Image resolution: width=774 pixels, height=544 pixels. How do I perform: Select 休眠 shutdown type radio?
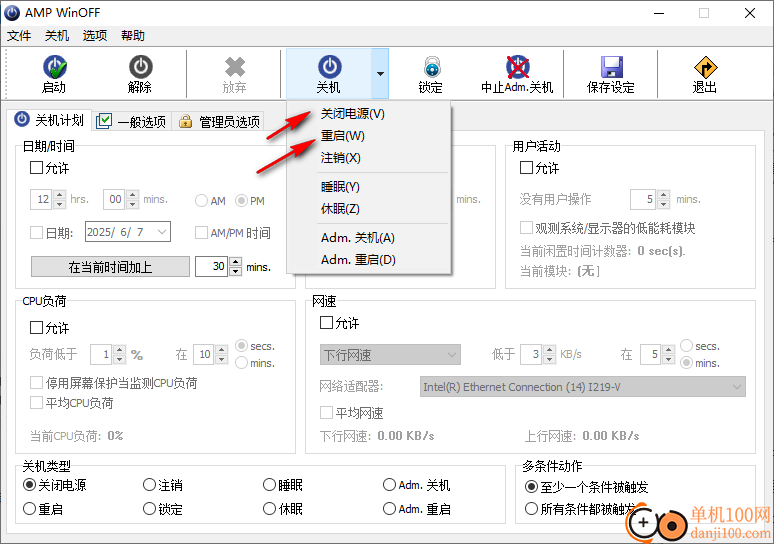(x=269, y=508)
